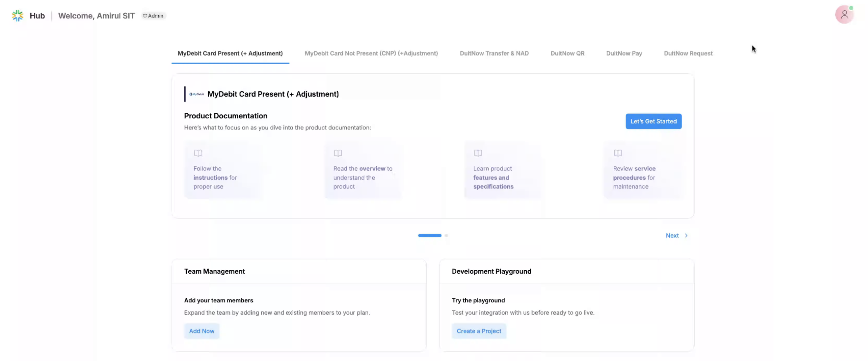868x361 pixels.
Task: Open the DuitNow Transfer & NAD tab
Action: [x=494, y=53]
